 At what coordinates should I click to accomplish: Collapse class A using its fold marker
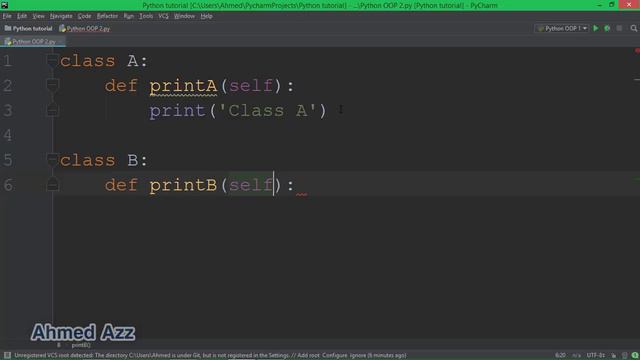(x=52, y=60)
